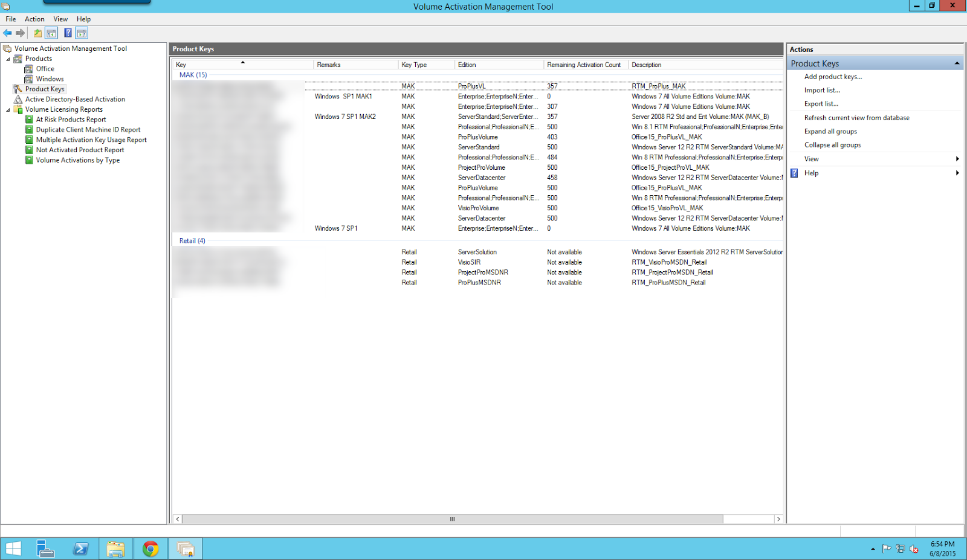Open Duplicate Client Machine ID Report
Viewport: 967px width, 560px height.
[x=88, y=130]
